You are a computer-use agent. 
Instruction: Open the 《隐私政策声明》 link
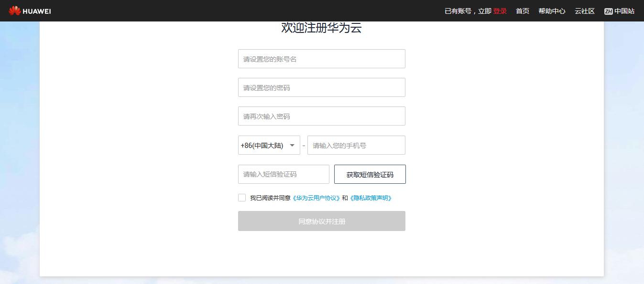(x=371, y=198)
